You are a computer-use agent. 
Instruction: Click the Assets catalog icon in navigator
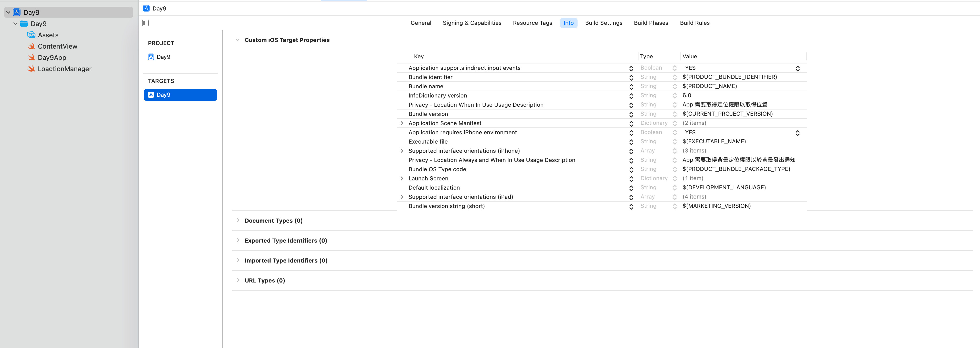[x=31, y=35]
